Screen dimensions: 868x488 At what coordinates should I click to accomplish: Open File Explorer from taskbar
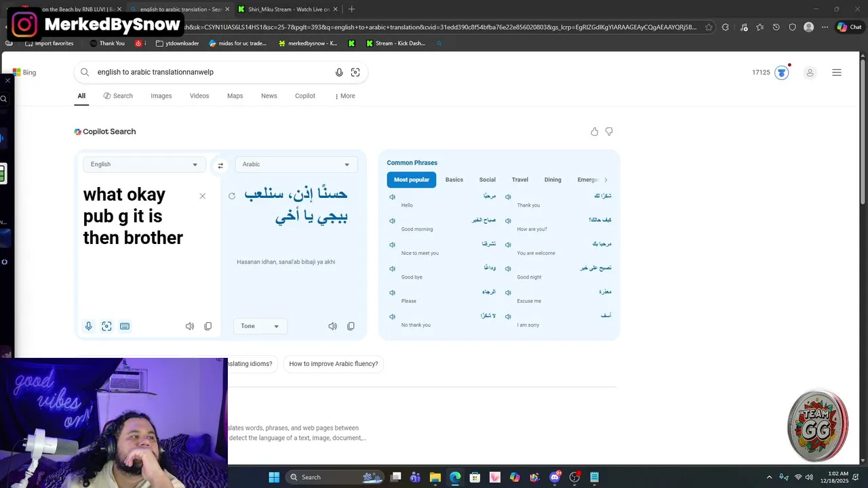click(435, 477)
